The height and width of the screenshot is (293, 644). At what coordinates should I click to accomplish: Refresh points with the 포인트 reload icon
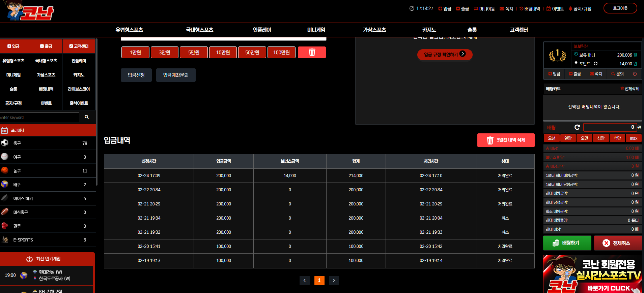[596, 64]
